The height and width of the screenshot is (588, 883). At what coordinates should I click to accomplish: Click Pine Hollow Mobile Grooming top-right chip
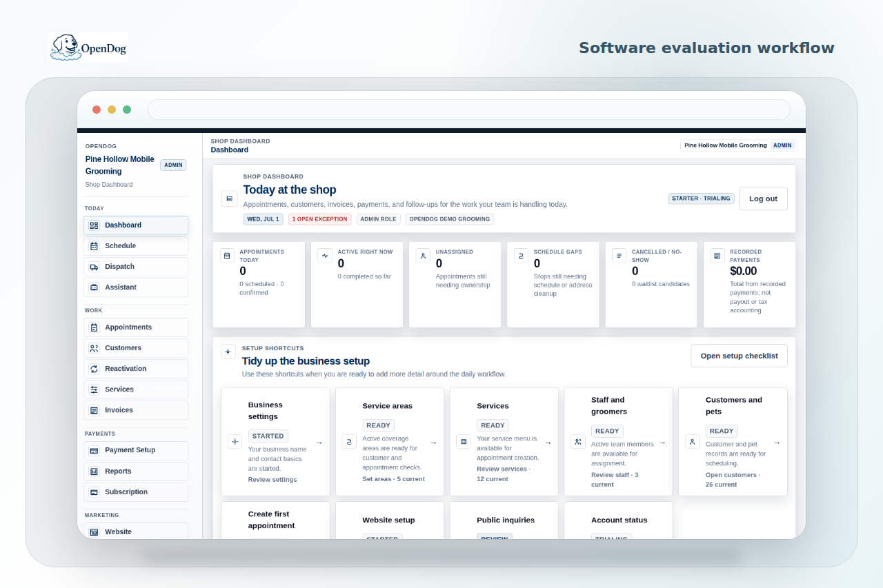pyautogui.click(x=738, y=145)
